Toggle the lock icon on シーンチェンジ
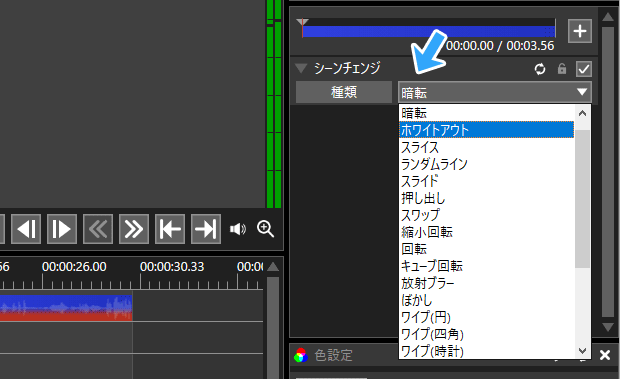Screen dimensions: 620x379 coord(561,69)
